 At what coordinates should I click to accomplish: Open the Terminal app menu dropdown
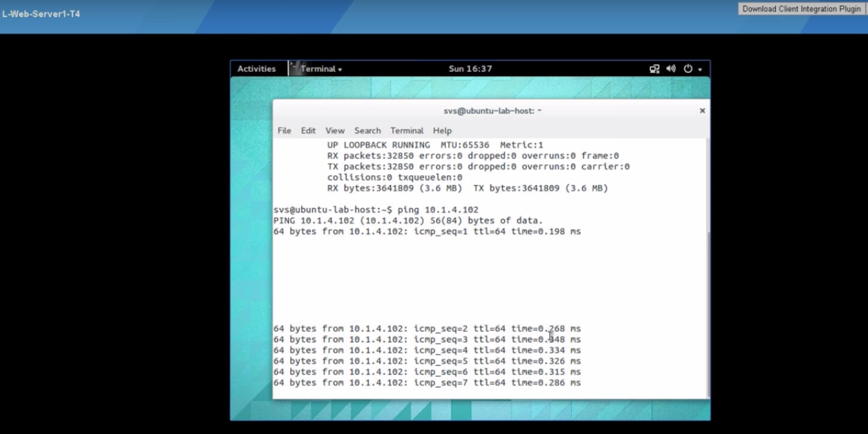coord(321,69)
